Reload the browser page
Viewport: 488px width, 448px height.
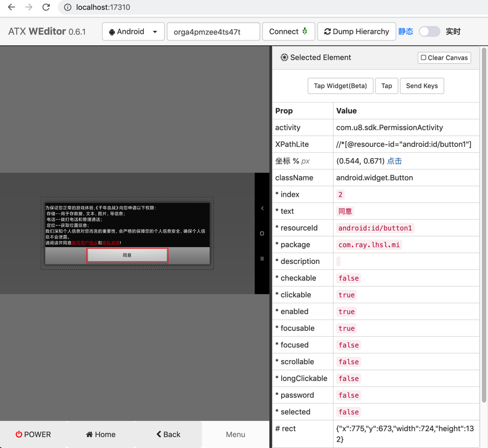click(x=46, y=7)
